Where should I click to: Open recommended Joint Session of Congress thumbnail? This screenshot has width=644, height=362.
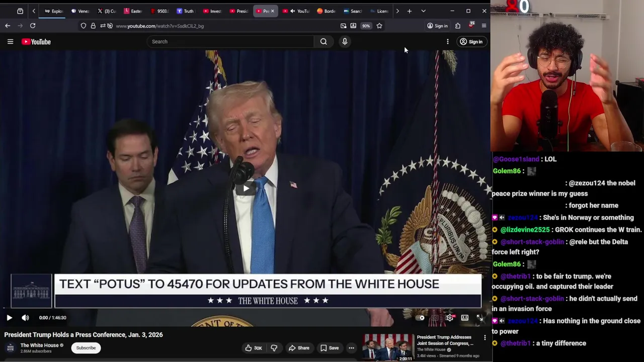click(388, 348)
